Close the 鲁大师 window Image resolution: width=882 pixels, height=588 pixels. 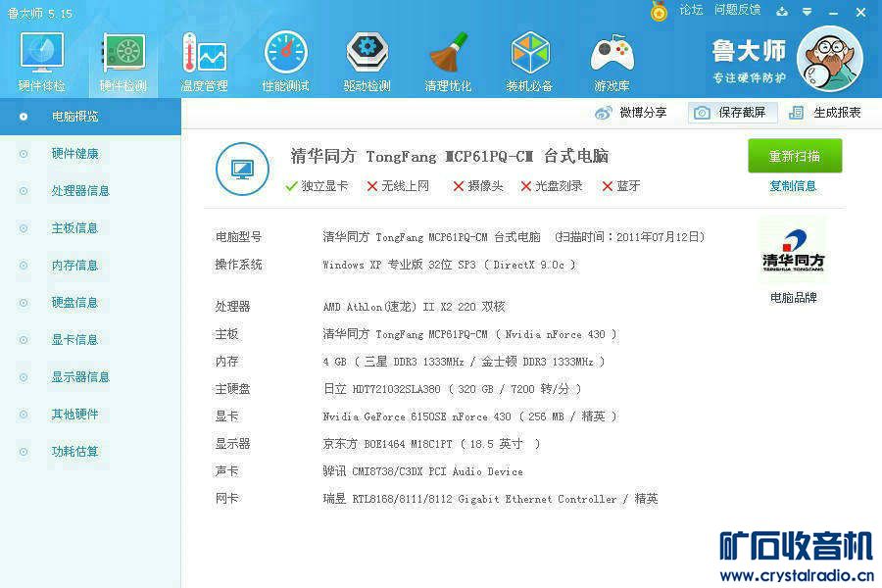(860, 13)
